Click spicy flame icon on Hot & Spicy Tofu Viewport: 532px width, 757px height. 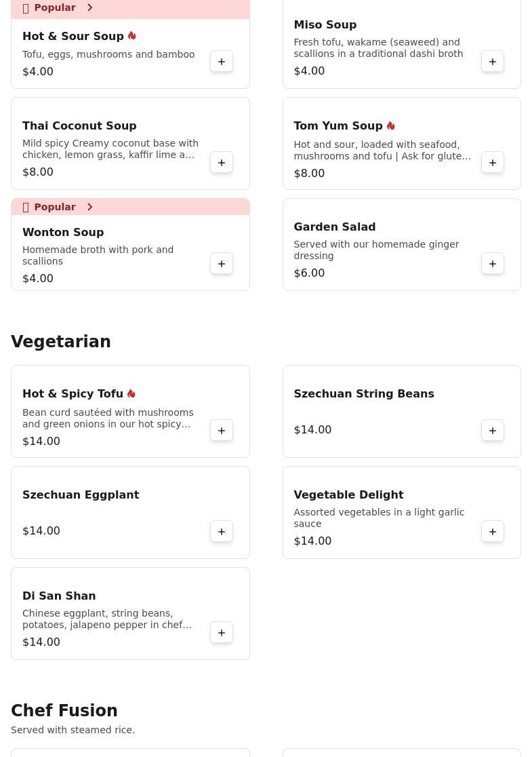pos(131,393)
